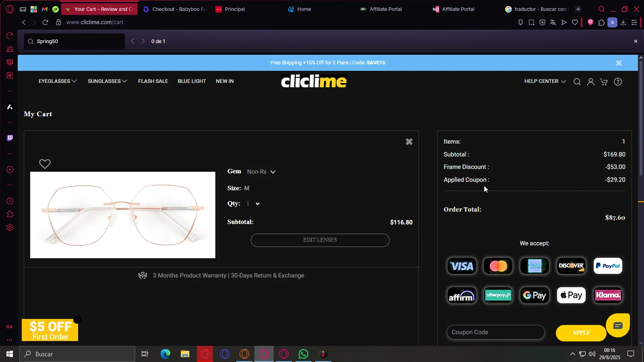Open the New In section
This screenshot has height=362, width=644.
(225, 81)
